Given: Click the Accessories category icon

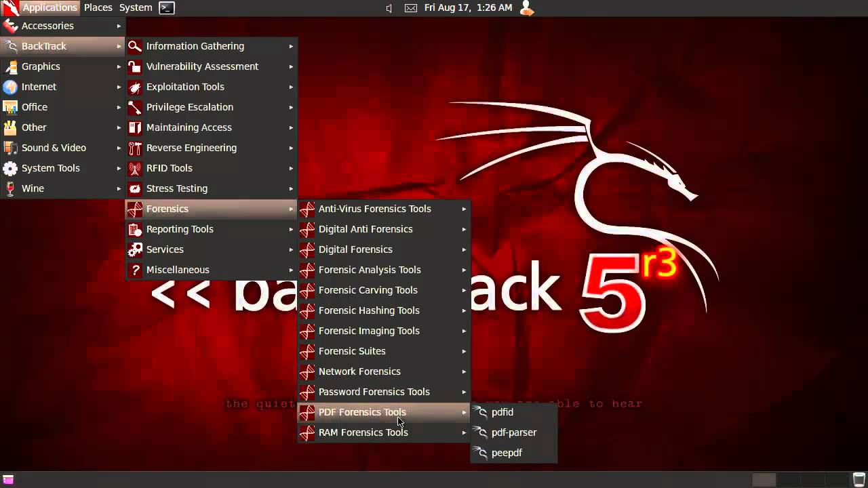Looking at the screenshot, I should pos(10,26).
